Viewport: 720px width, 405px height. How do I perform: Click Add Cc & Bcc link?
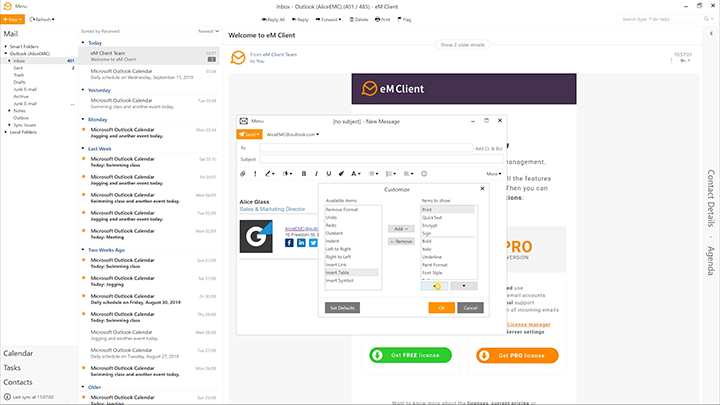489,148
